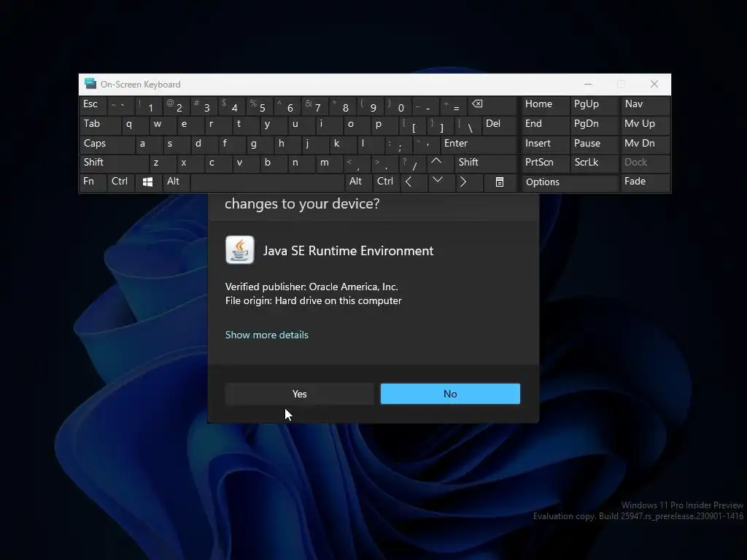
Task: Click the up arrow key
Action: tap(441, 163)
